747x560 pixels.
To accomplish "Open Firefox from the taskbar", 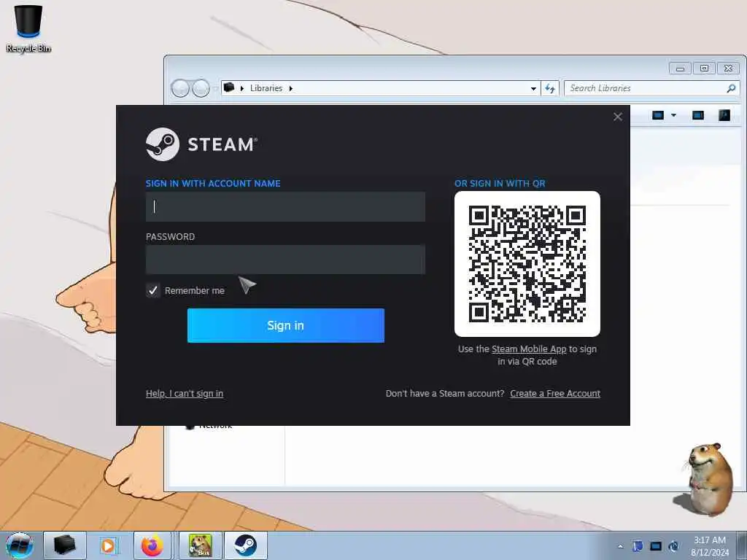I will [x=152, y=545].
